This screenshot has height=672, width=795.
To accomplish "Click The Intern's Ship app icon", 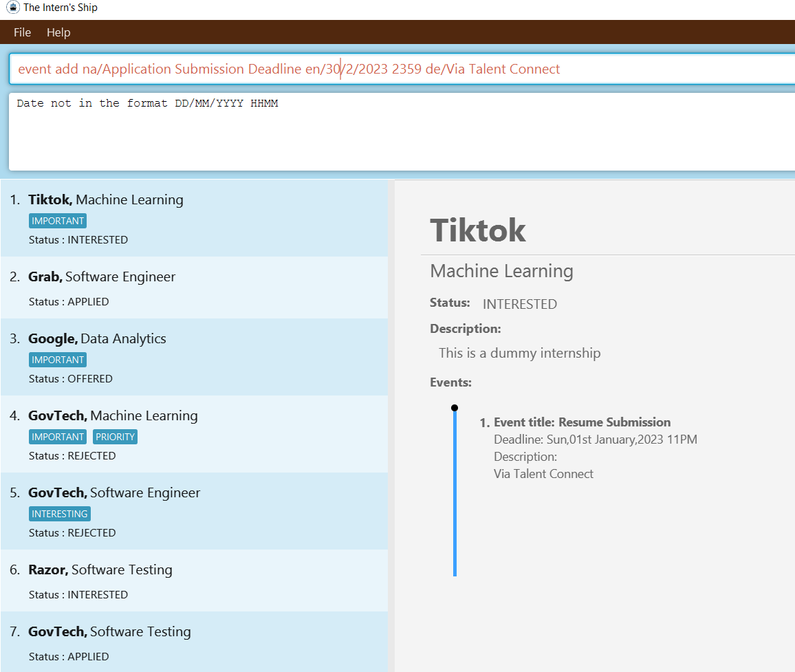I will tap(12, 7).
